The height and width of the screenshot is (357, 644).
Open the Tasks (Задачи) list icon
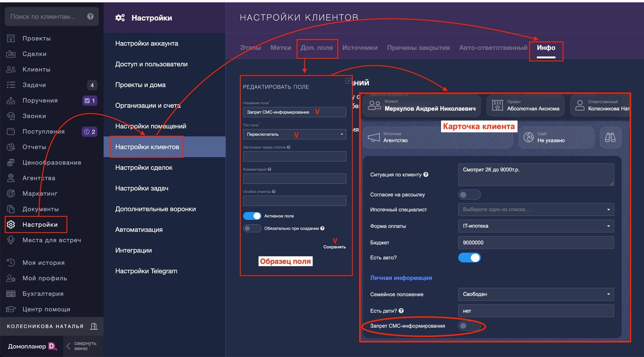[11, 85]
